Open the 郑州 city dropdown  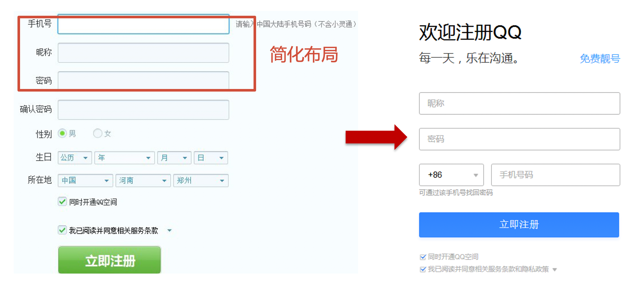[201, 181]
